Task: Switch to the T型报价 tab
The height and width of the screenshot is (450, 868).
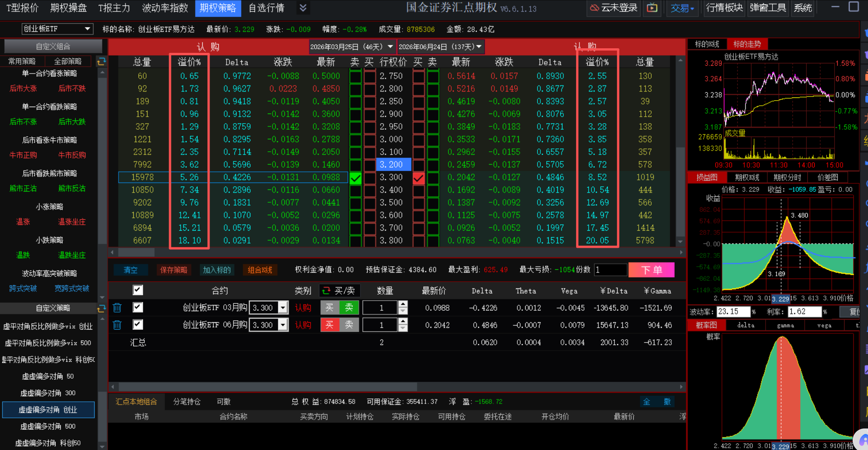Action: (23, 8)
